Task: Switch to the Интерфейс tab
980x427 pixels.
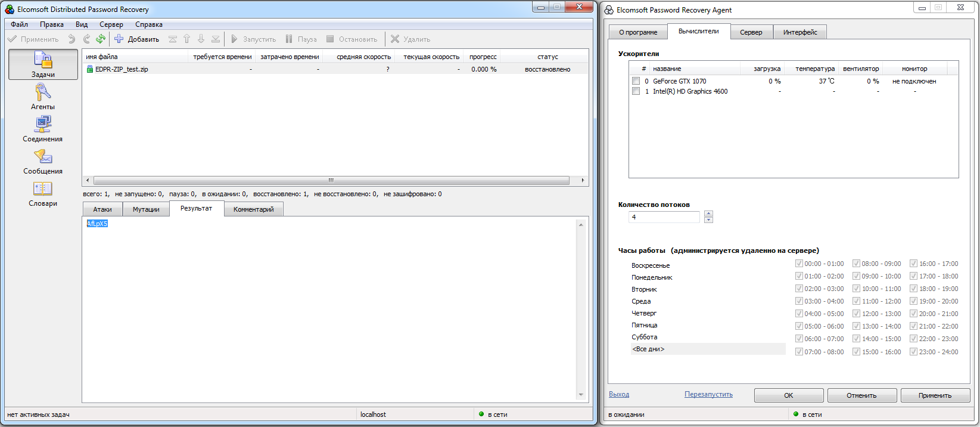Action: [800, 32]
